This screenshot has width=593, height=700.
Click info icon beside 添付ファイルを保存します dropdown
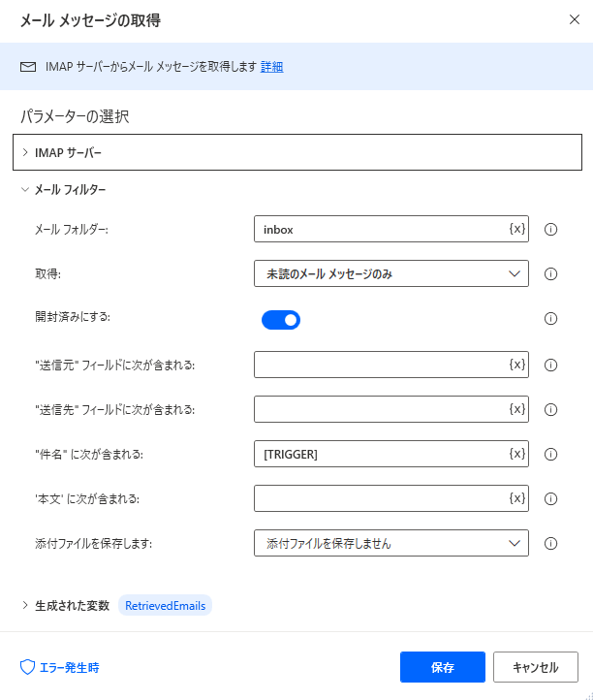coord(550,543)
